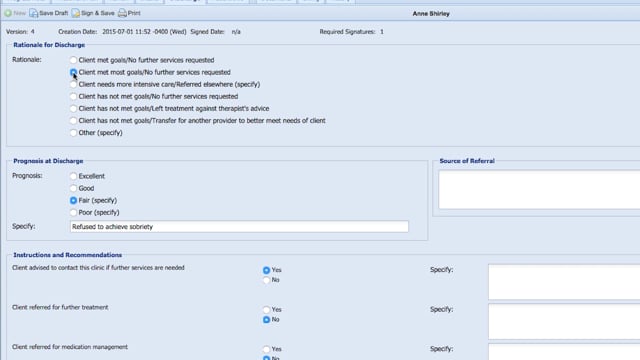640x360 pixels.
Task: Select Yes for client referred for further treatment
Action: (x=267, y=310)
